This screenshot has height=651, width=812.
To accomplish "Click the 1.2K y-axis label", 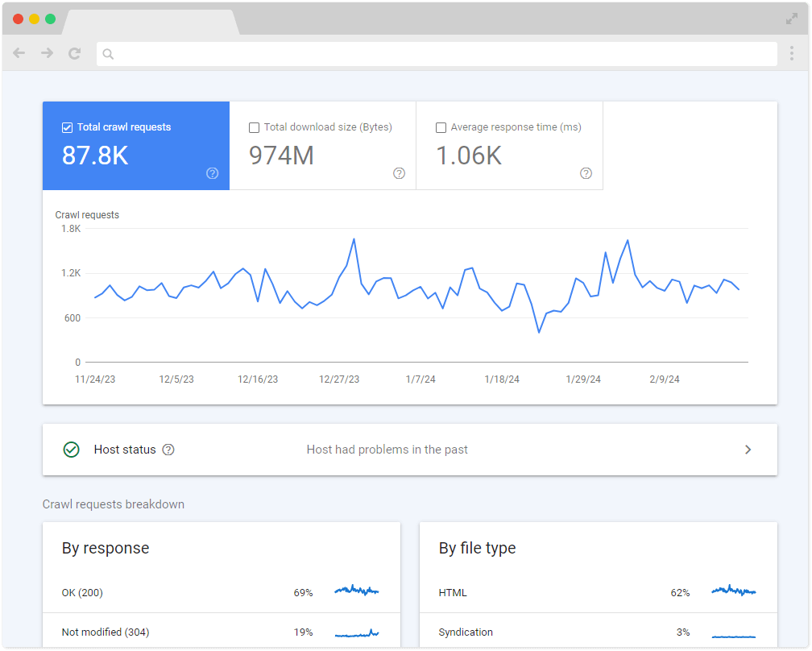I will [x=71, y=273].
